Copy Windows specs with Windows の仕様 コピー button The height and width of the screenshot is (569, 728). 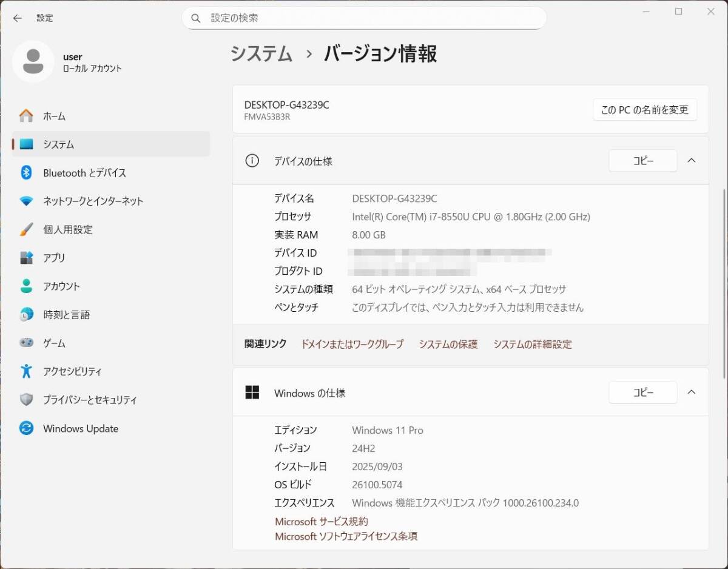[x=643, y=392]
